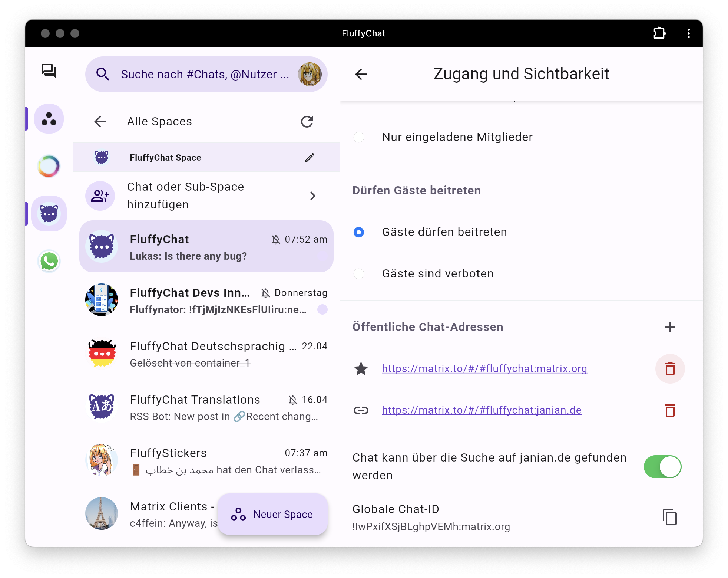Image resolution: width=728 pixels, height=578 pixels.
Task: Open the three-dot menu in title bar
Action: (x=688, y=33)
